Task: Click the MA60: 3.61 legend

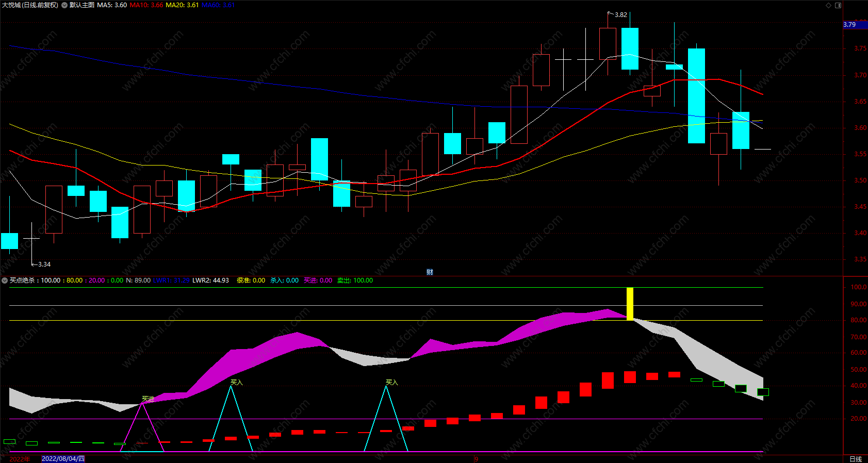Action: click(x=218, y=5)
